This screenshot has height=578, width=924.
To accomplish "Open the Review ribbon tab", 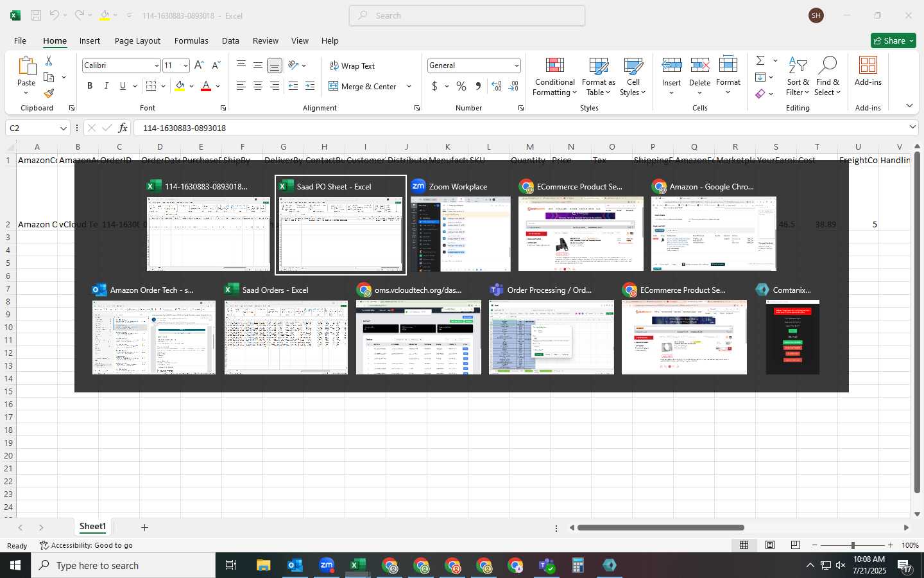I will coord(266,40).
